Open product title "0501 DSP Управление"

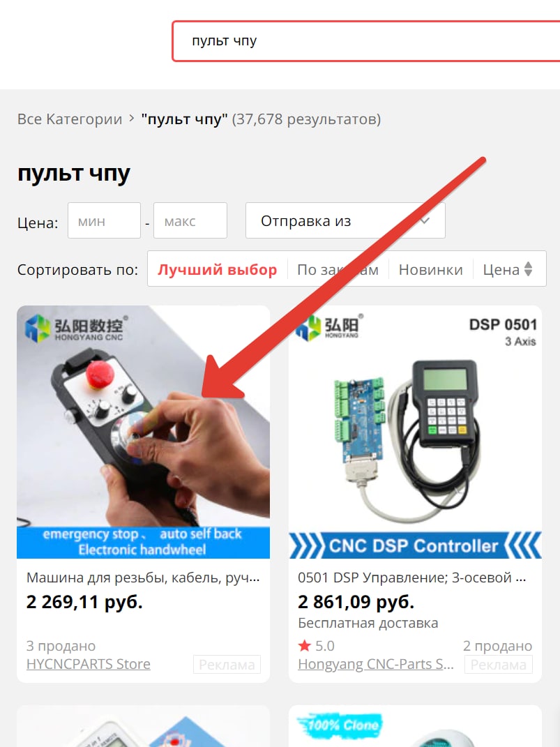[x=412, y=578]
